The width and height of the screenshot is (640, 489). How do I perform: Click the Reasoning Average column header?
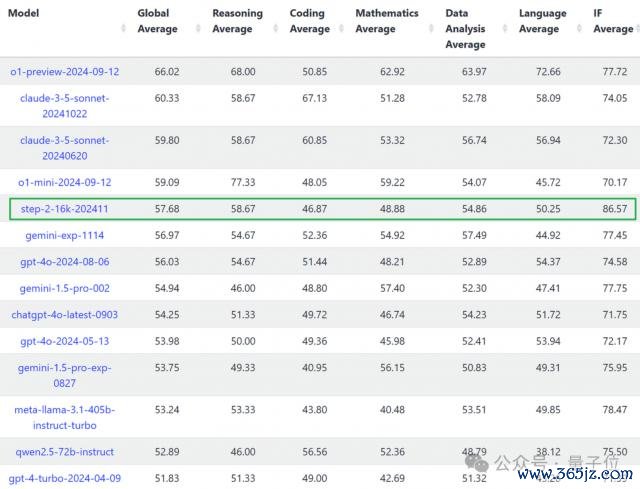coord(238,21)
